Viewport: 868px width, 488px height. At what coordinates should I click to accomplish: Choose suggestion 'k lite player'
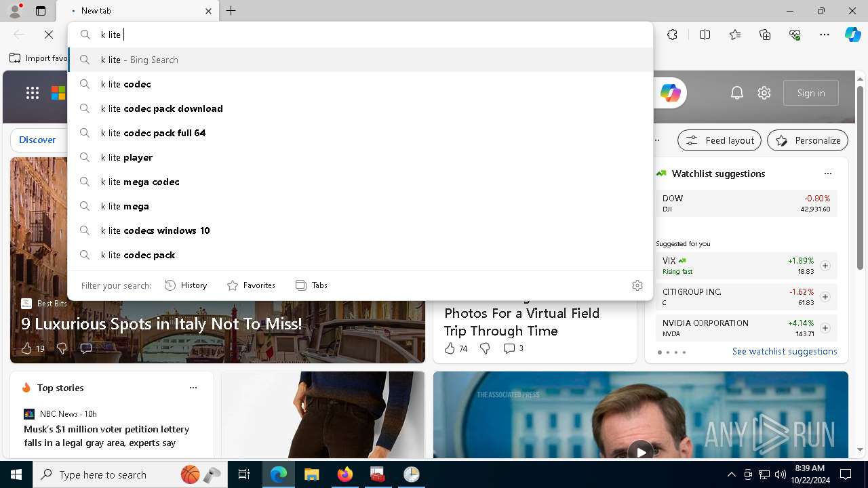360,157
